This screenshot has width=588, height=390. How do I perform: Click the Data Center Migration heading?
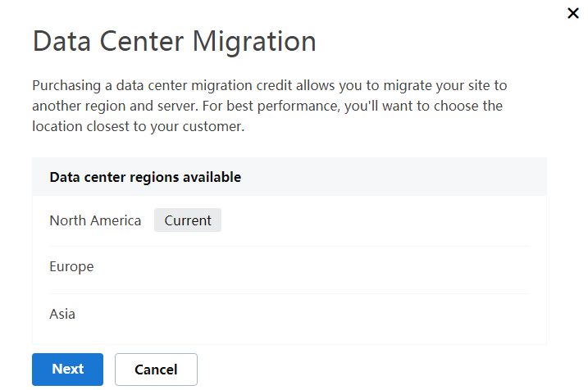pos(174,42)
